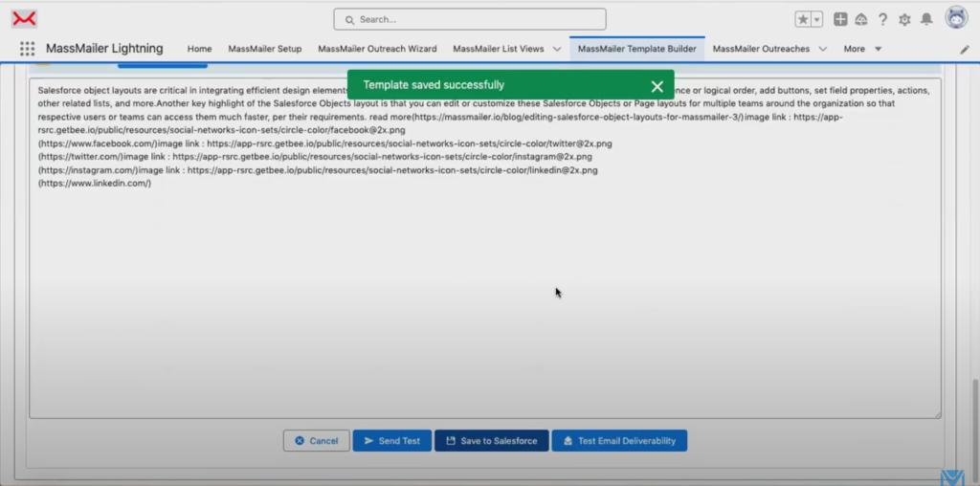The width and height of the screenshot is (980, 486).
Task: Open the More navigation dropdown
Action: click(862, 49)
